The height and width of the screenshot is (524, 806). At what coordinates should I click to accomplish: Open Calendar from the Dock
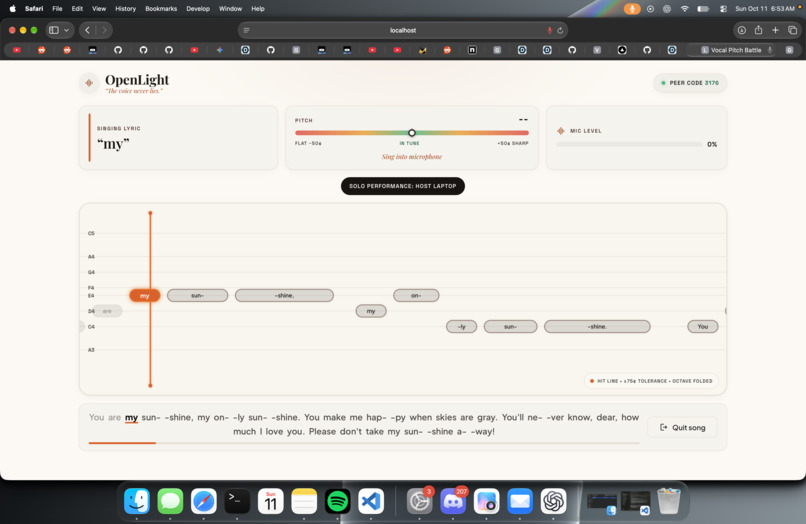click(270, 501)
